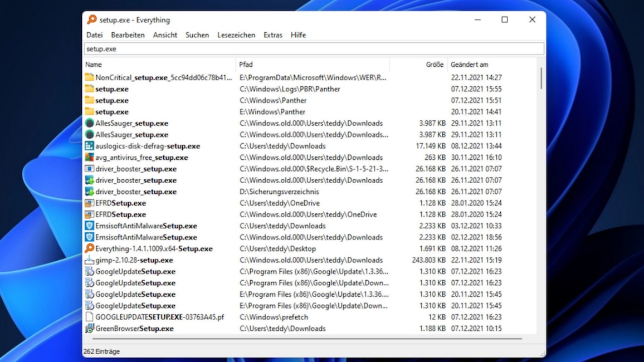Click the GOOGLEUPDATESETUP.EXE-03763A45.pf file icon
644x362 pixels.
click(89, 317)
